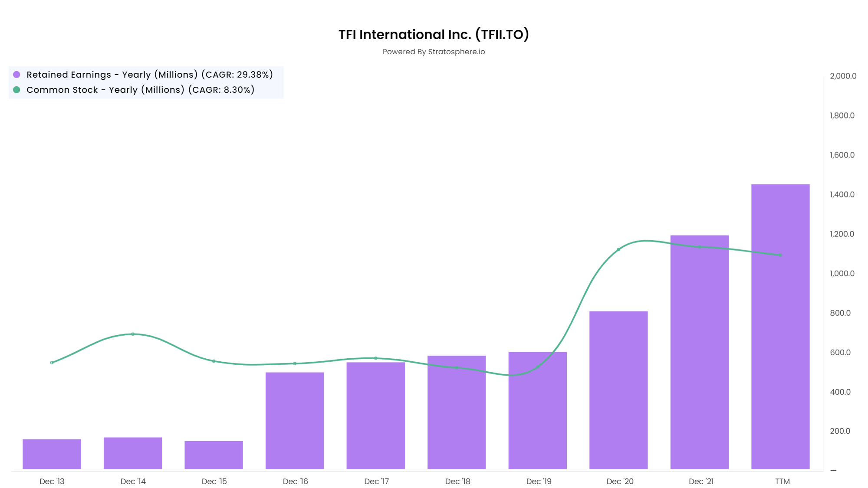
Task: Click the Dec '13 x-axis label
Action: click(x=52, y=481)
